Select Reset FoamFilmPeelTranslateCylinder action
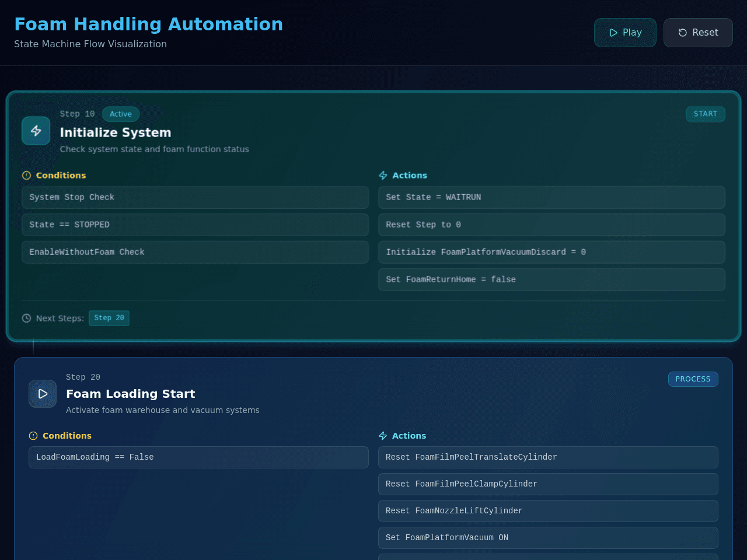 [548, 457]
